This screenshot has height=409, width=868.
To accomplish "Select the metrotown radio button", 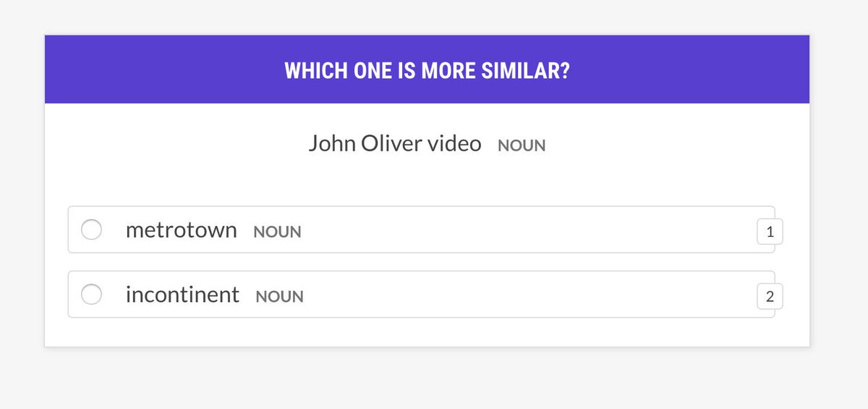I will 91,230.
